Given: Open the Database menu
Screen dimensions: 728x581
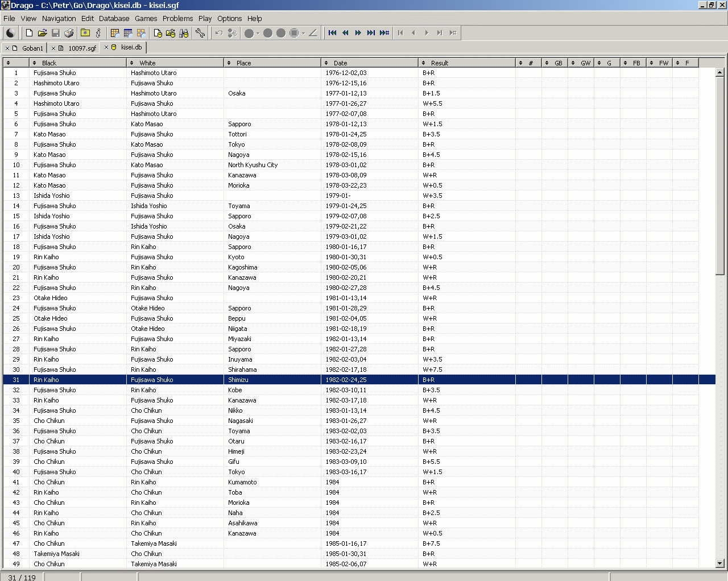Looking at the screenshot, I should pyautogui.click(x=114, y=18).
